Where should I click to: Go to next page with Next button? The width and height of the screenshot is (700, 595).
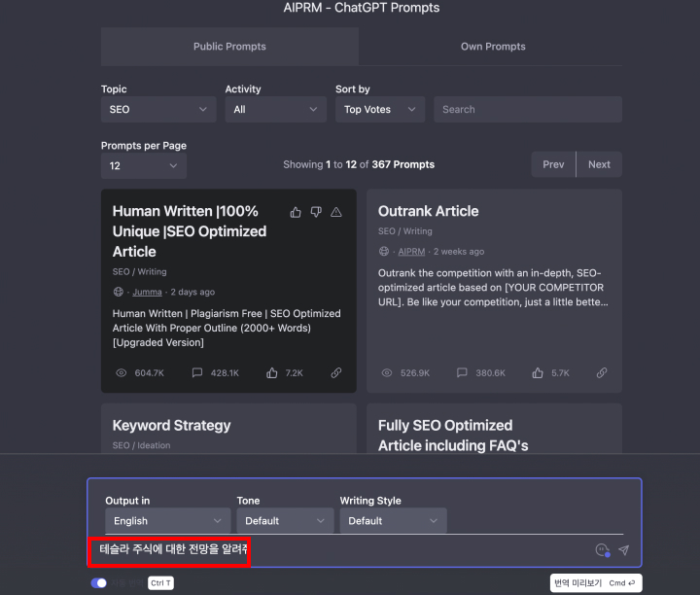pyautogui.click(x=599, y=164)
